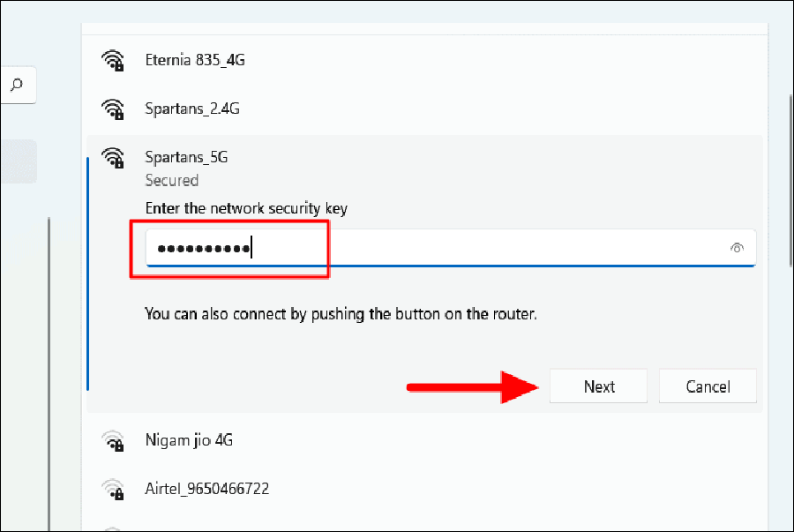The image size is (794, 532).
Task: Select the Spartans_2.4G network
Action: coord(425,109)
